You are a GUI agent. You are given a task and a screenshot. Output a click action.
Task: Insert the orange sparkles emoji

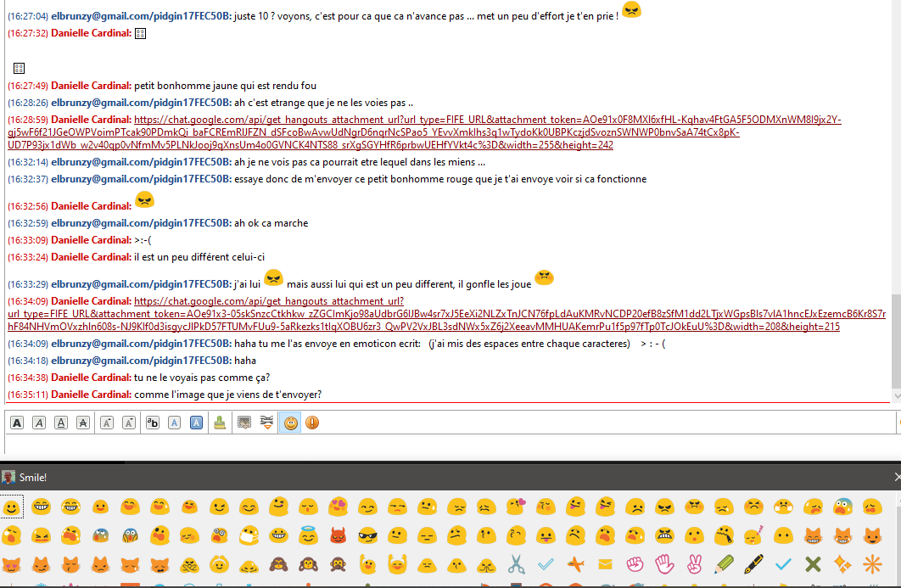[x=842, y=565]
